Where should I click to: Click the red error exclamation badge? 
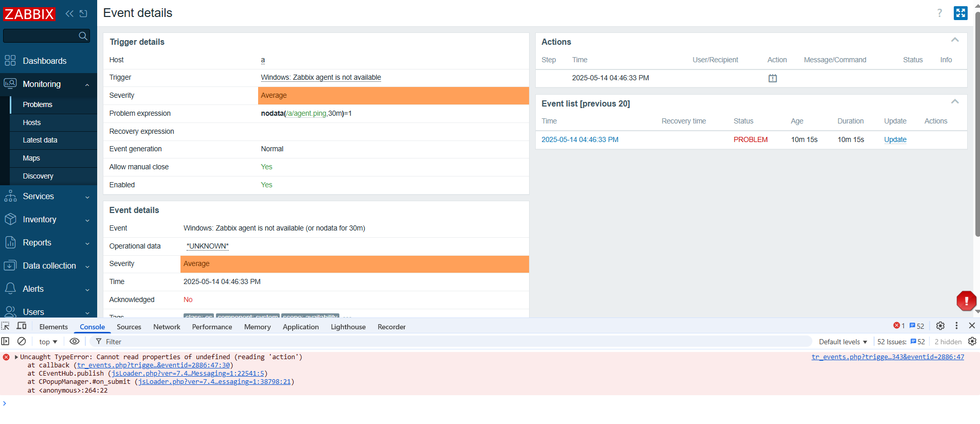966,301
